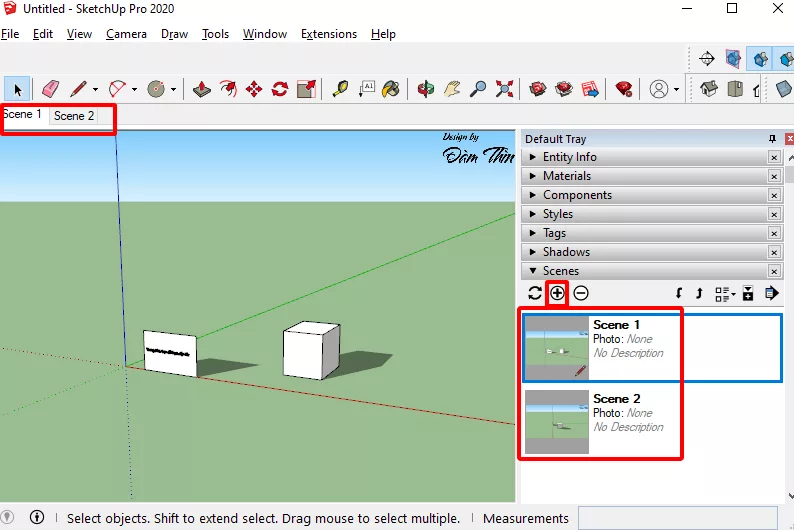This screenshot has width=794, height=530.
Task: Show scene details toggle icon
Action: tap(748, 294)
